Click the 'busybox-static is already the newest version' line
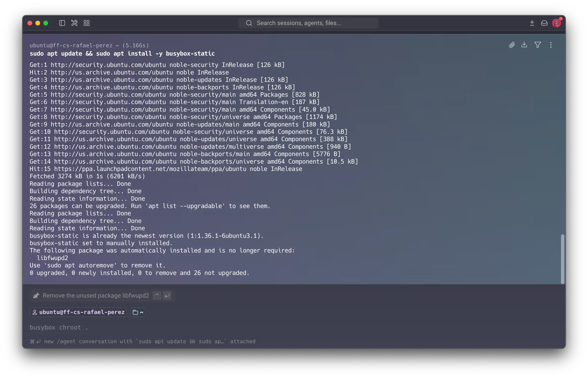Viewport: 588px width, 378px height. [x=146, y=236]
